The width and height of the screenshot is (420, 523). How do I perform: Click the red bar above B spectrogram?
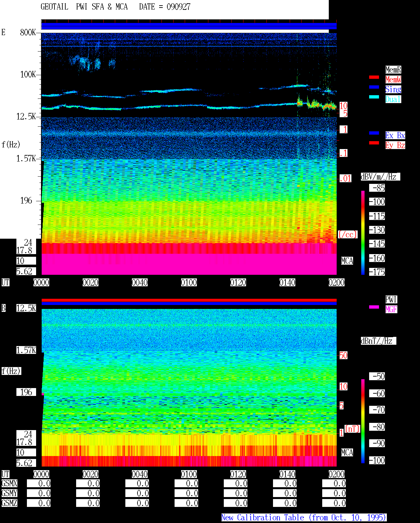click(189, 300)
